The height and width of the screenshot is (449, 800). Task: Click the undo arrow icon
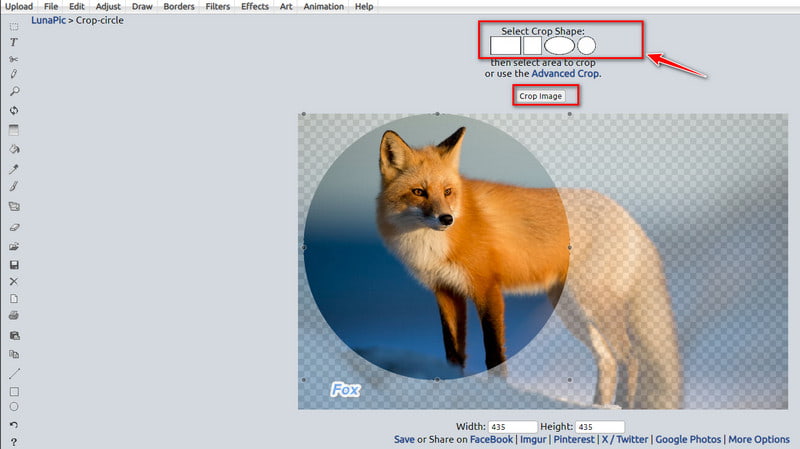click(14, 425)
